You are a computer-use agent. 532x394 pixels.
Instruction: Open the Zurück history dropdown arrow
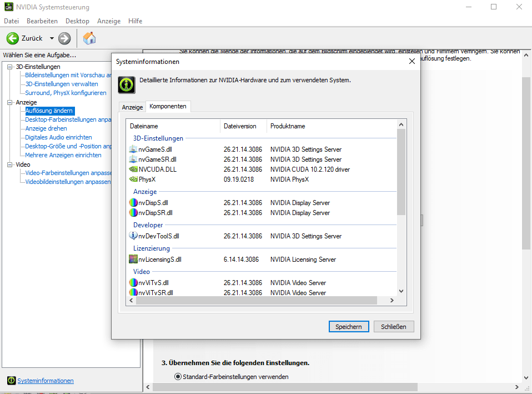[52, 38]
